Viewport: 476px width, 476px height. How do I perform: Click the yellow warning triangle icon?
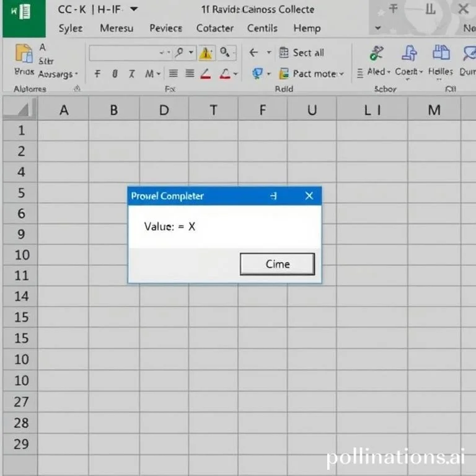[206, 53]
